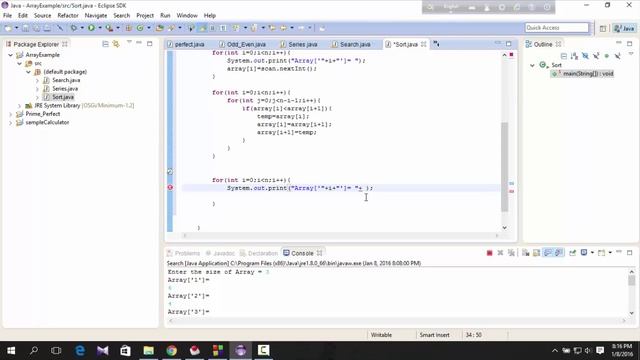640x360 pixels.
Task: Click the New Java Class green icon
Action: [140, 28]
